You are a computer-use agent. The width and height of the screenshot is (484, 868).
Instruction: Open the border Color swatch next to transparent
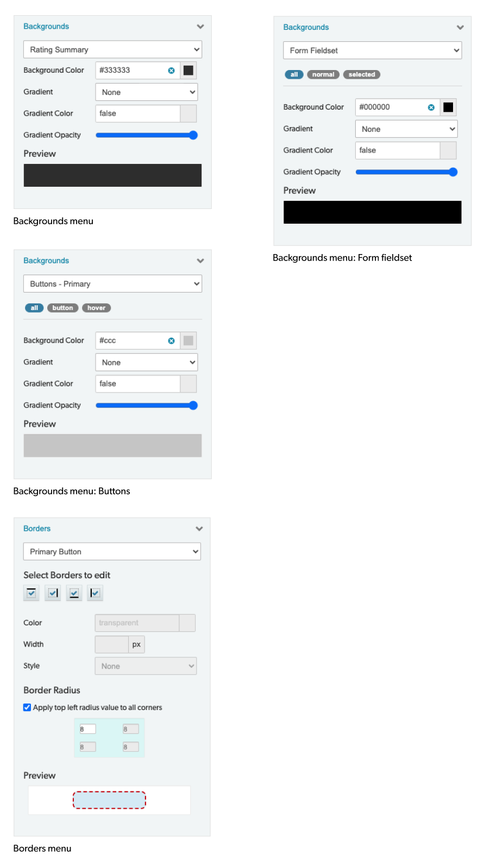[x=187, y=623]
